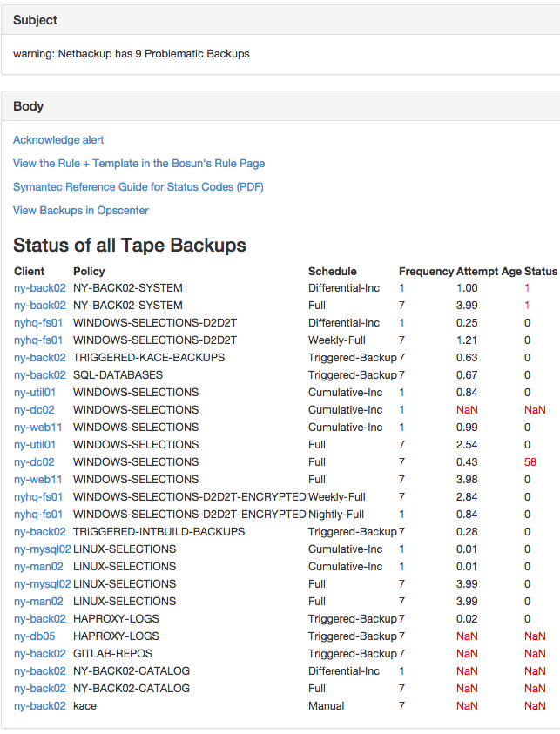560x734 pixels.
Task: Select ny-back02 in the GITLAB-REPOS row
Action: (39, 654)
